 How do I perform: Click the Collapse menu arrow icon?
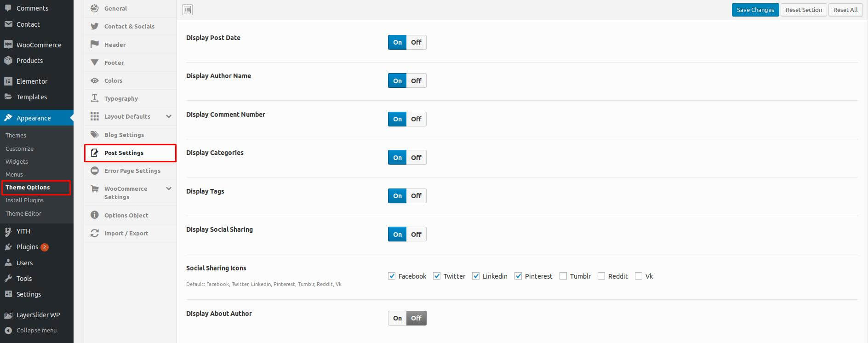pyautogui.click(x=8, y=330)
